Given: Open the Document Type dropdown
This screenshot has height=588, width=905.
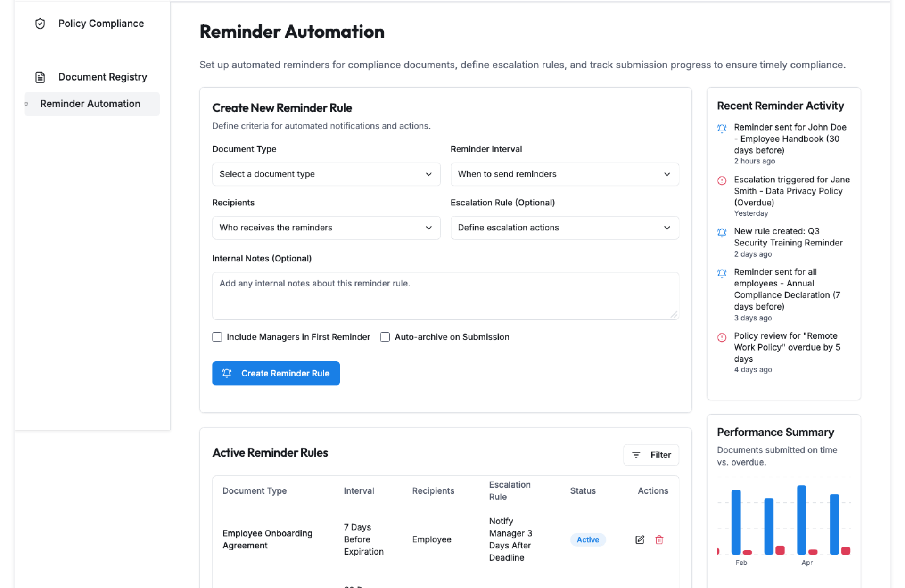Looking at the screenshot, I should pos(326,174).
